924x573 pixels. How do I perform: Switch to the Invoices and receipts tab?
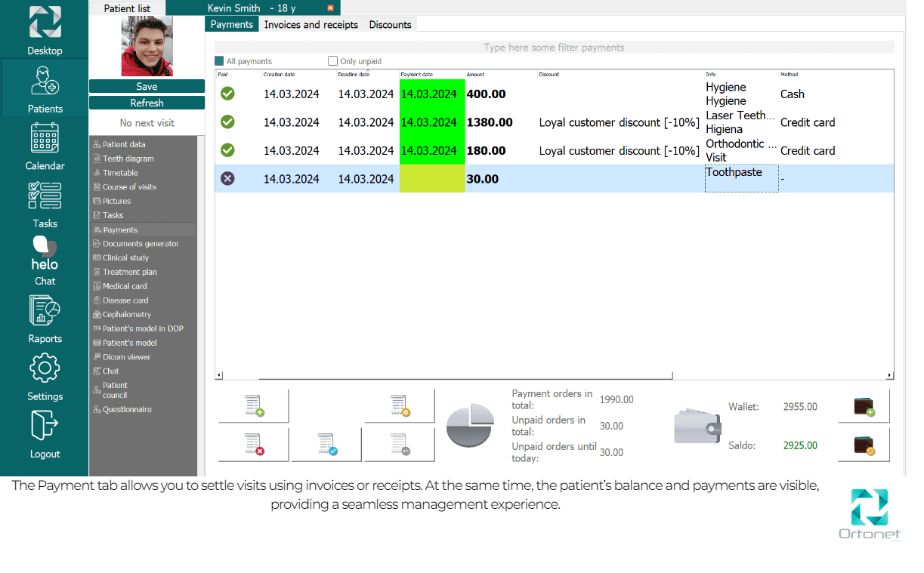[311, 25]
